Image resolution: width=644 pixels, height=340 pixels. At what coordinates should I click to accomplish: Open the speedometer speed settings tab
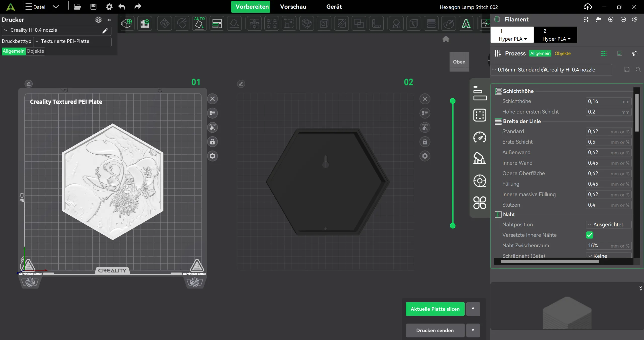pos(480,137)
